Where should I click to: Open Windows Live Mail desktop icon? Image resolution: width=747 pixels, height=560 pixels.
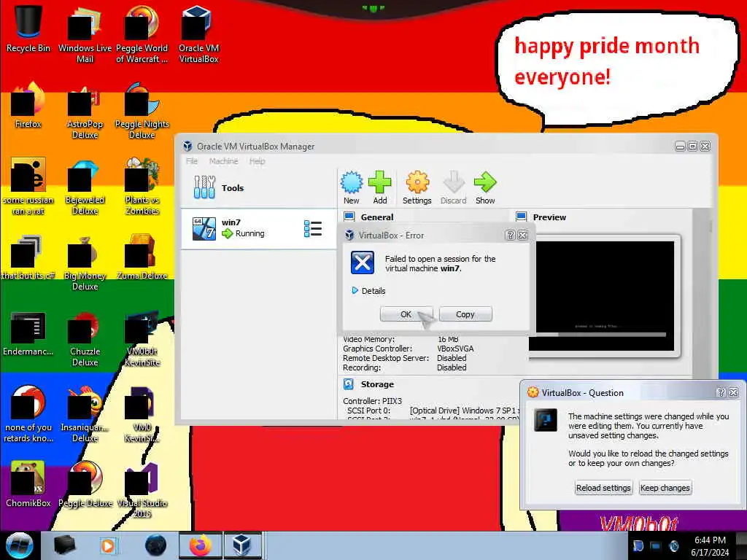(85, 34)
